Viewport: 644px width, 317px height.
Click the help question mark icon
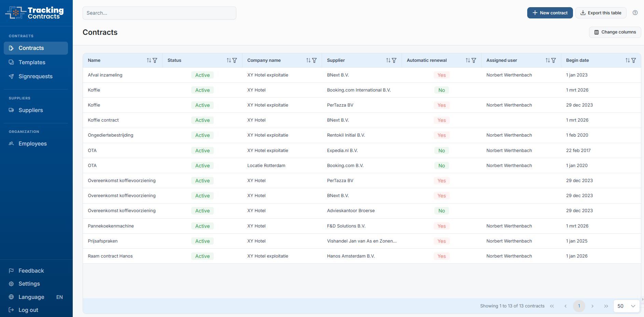tap(635, 13)
